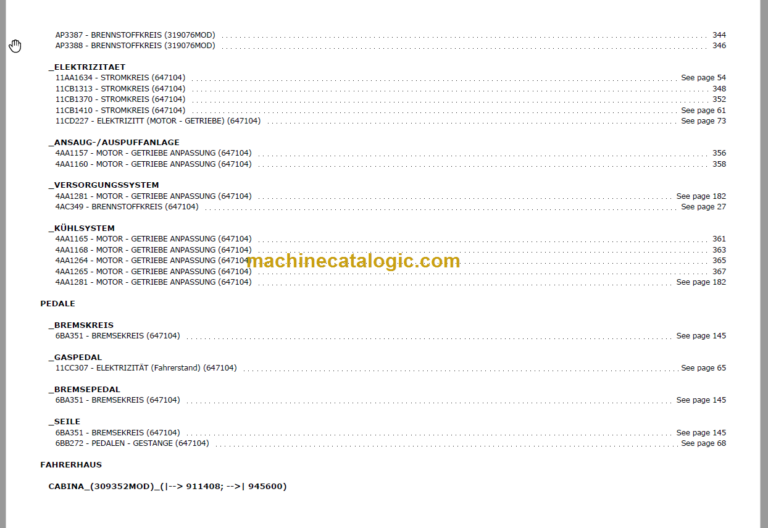Click the _ELEKTRIZITAET section heading
Image resolution: width=768 pixels, height=528 pixels.
[87, 67]
